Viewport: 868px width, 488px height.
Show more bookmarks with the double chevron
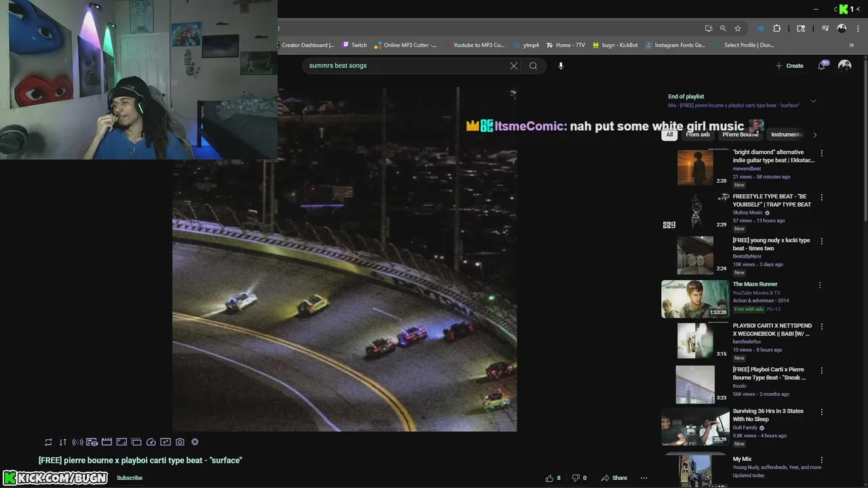852,45
